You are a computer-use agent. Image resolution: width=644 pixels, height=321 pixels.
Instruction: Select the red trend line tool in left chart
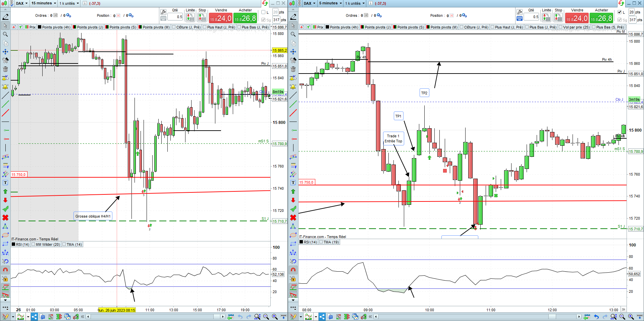pyautogui.click(x=5, y=113)
